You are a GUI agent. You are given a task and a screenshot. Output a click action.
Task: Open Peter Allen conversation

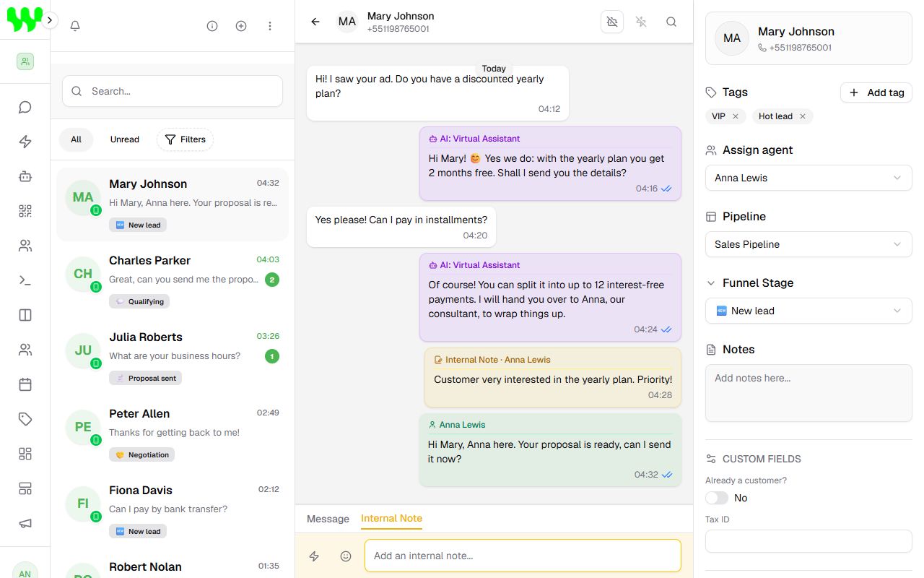pyautogui.click(x=173, y=435)
